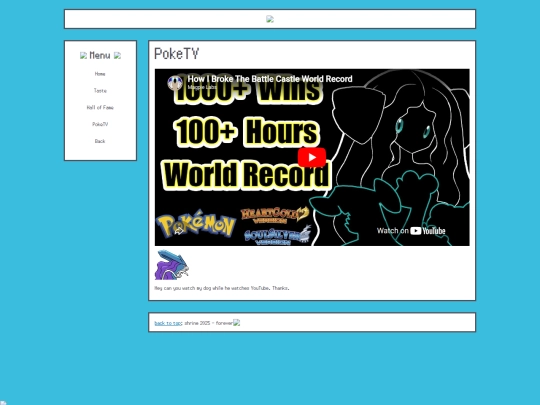Image resolution: width=540 pixels, height=405 pixels.
Task: Click the Magpie Labs channel name
Action: coord(202,87)
